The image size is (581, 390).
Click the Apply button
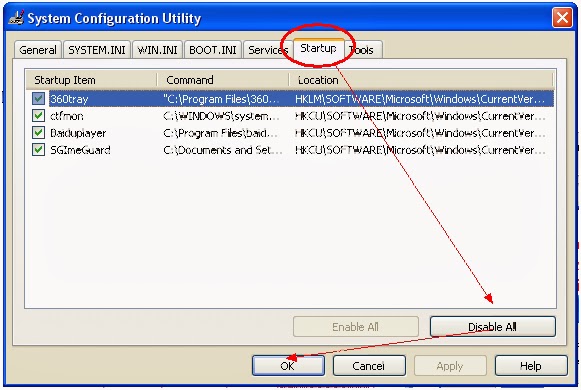pos(450,366)
